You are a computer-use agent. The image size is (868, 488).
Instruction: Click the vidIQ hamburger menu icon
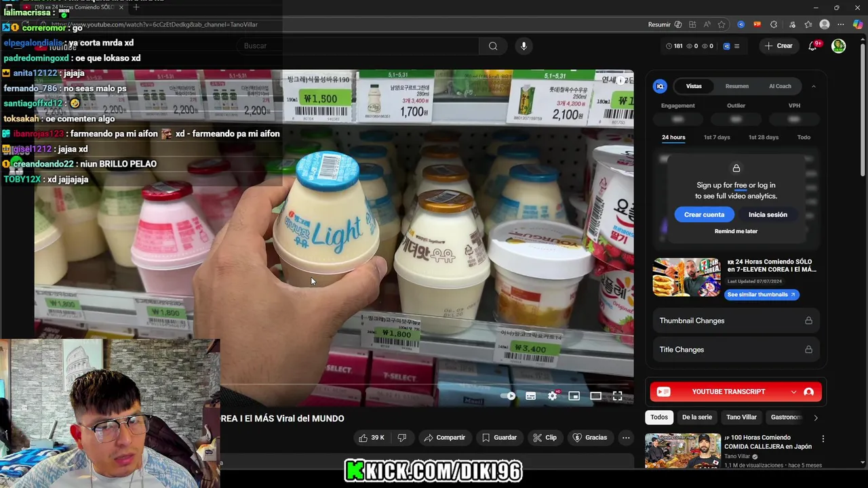point(736,46)
